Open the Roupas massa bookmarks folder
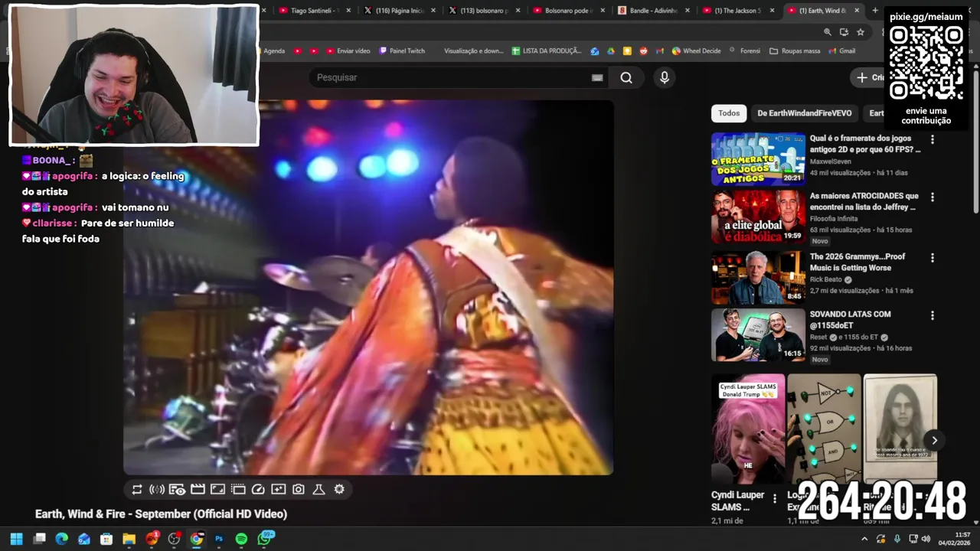Viewport: 980px width, 551px height. pos(795,51)
